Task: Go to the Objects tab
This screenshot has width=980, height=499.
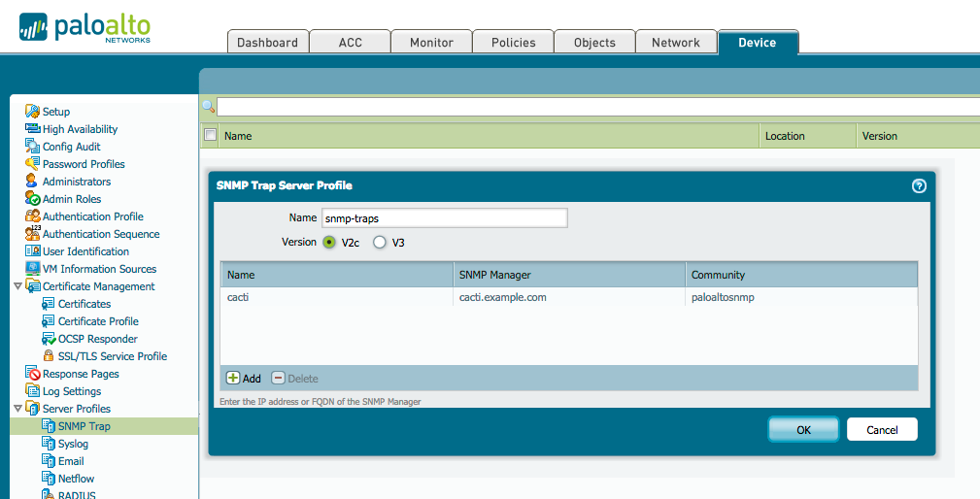Action: (594, 42)
